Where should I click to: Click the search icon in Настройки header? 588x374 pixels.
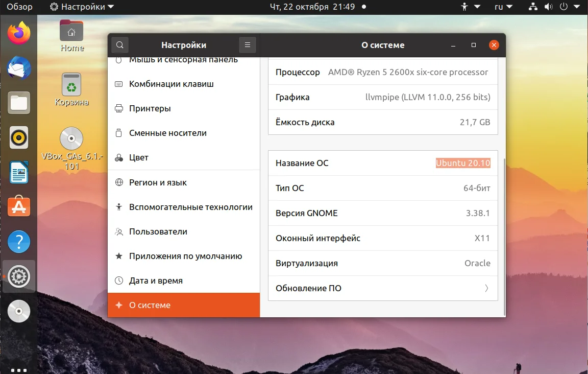tap(120, 45)
